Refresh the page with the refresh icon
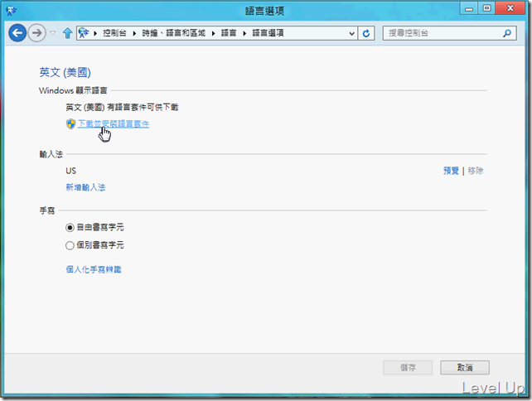The width and height of the screenshot is (532, 401). click(366, 33)
